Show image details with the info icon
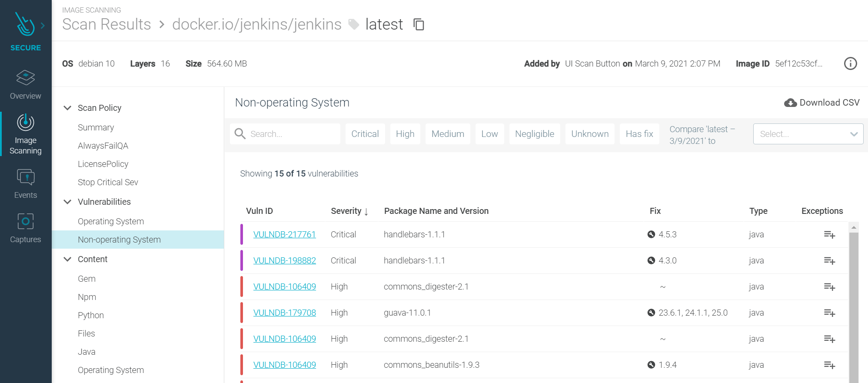Screen dimensions: 868x383 pos(850,63)
